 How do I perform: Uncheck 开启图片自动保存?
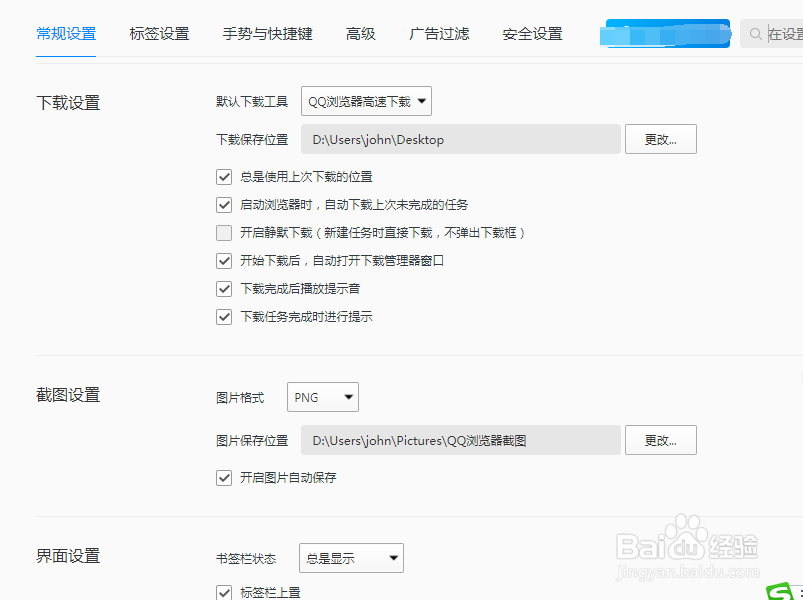coord(224,477)
